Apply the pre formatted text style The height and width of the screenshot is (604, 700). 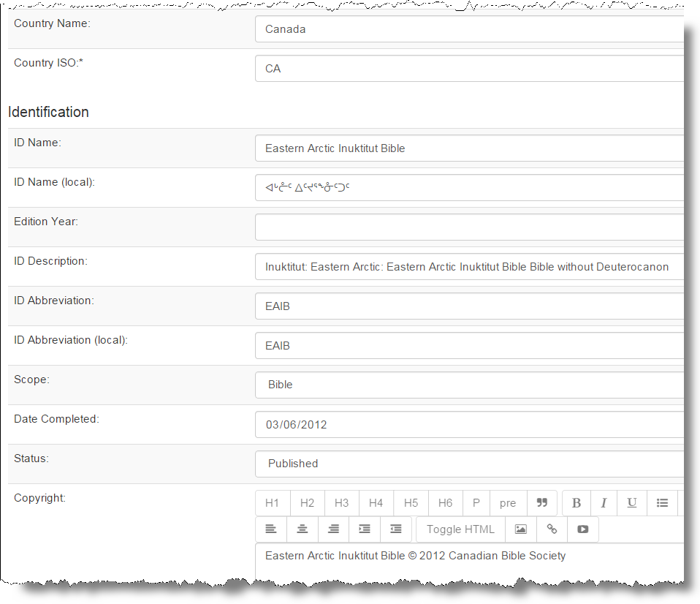click(508, 503)
